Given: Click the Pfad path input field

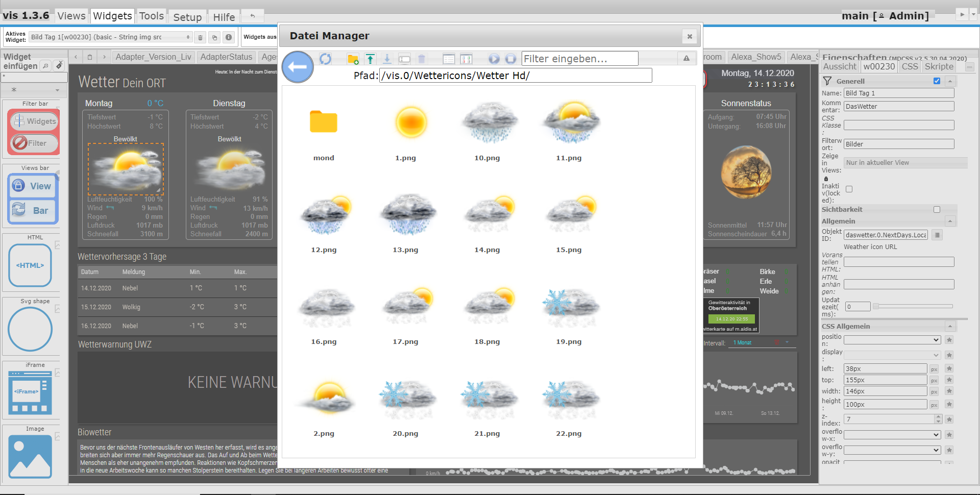Looking at the screenshot, I should point(516,76).
